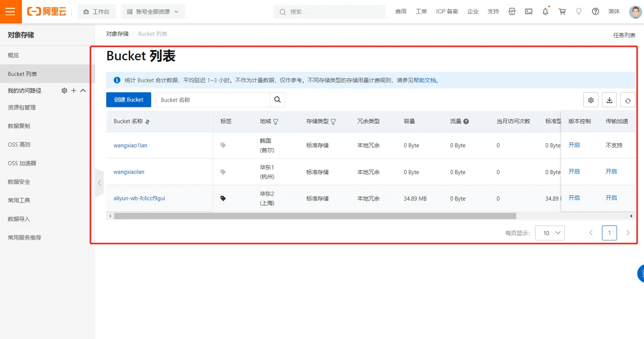Screen dimensions: 644x339
Task: Open the shopping cart
Action: point(562,12)
